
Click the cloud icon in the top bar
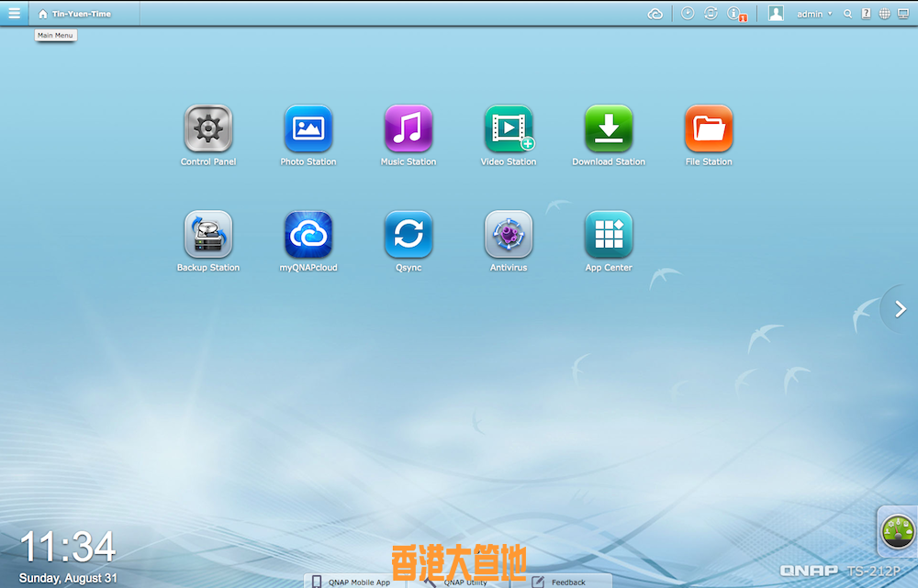(x=655, y=14)
